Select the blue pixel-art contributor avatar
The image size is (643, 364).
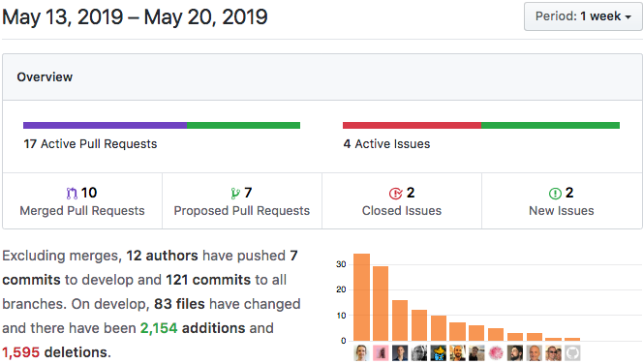(x=439, y=353)
